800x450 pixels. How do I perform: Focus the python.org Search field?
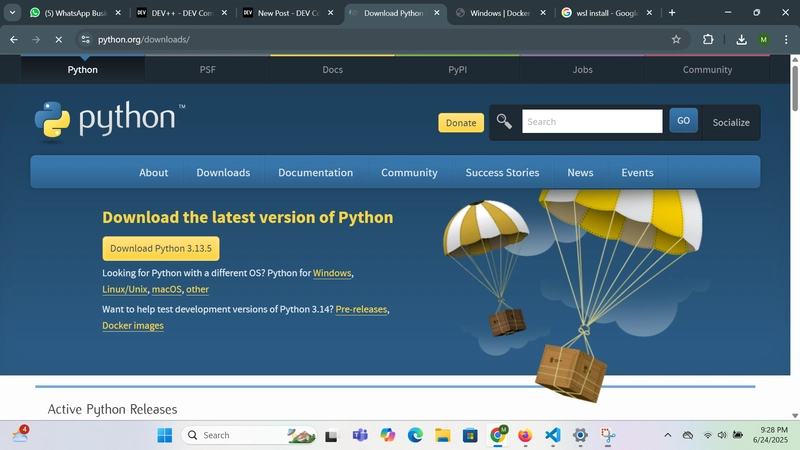click(592, 121)
